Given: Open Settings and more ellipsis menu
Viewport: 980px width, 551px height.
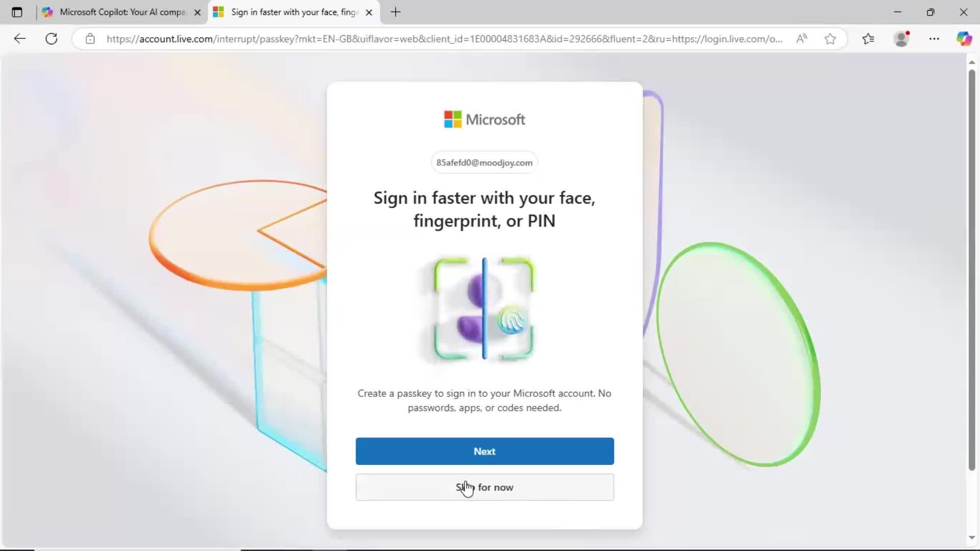Looking at the screenshot, I should pyautogui.click(x=934, y=39).
